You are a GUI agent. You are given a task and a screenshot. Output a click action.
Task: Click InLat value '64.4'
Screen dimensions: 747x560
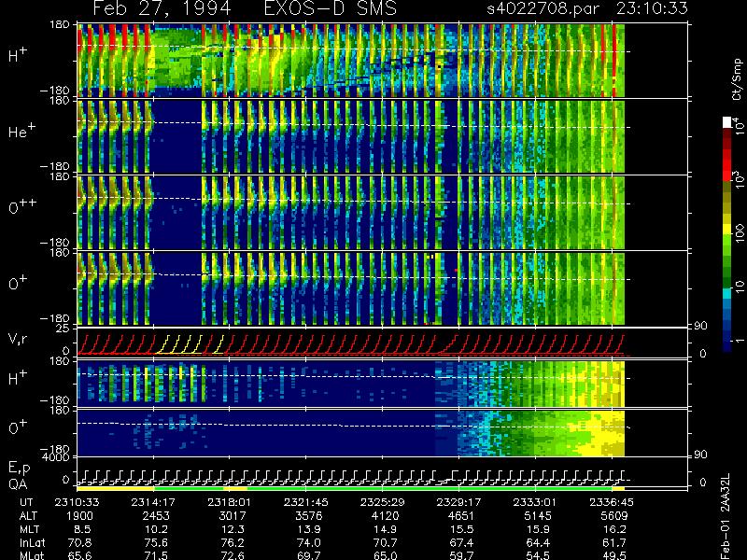pos(539,543)
